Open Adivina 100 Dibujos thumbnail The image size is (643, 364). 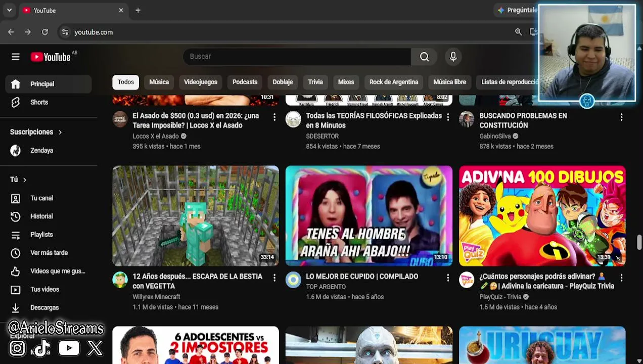click(542, 216)
